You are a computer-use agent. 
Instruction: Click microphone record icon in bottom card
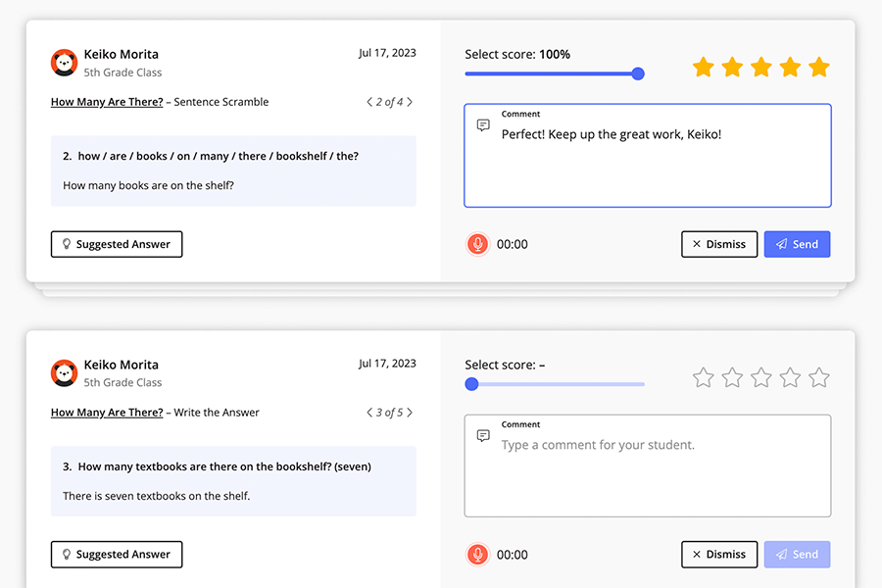coord(477,555)
